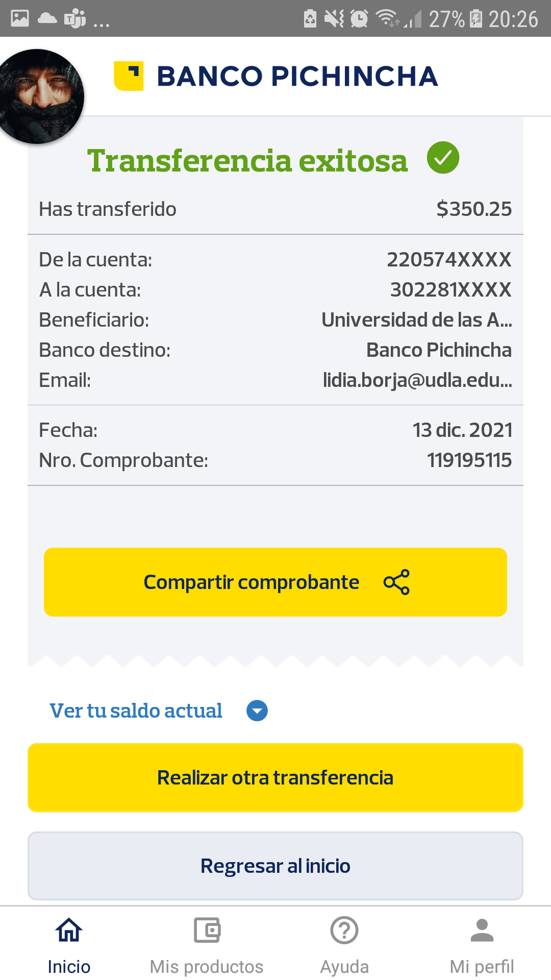Tap the Mis productos wallet icon
Viewport: 551px width, 980px height.
pos(207,929)
